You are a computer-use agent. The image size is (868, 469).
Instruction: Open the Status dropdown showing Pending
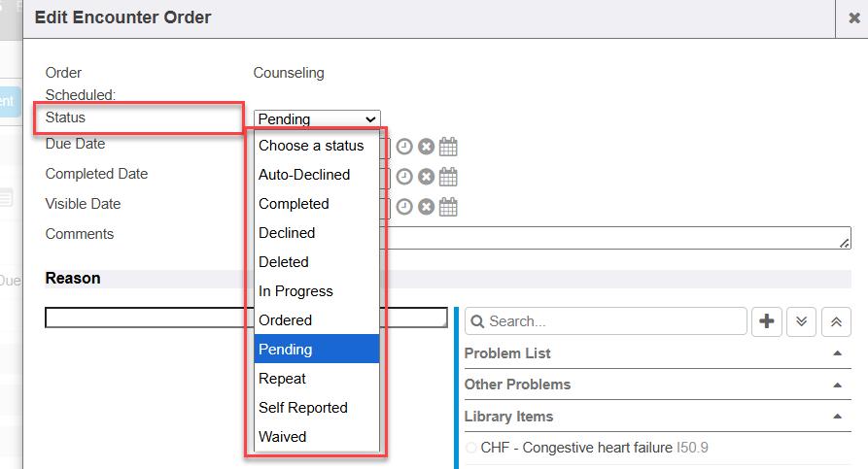point(317,119)
